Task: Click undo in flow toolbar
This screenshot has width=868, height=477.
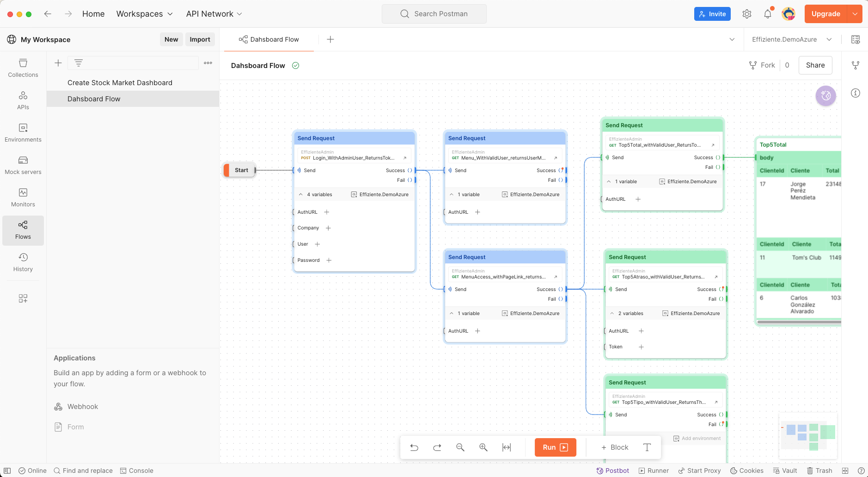Action: [x=414, y=447]
